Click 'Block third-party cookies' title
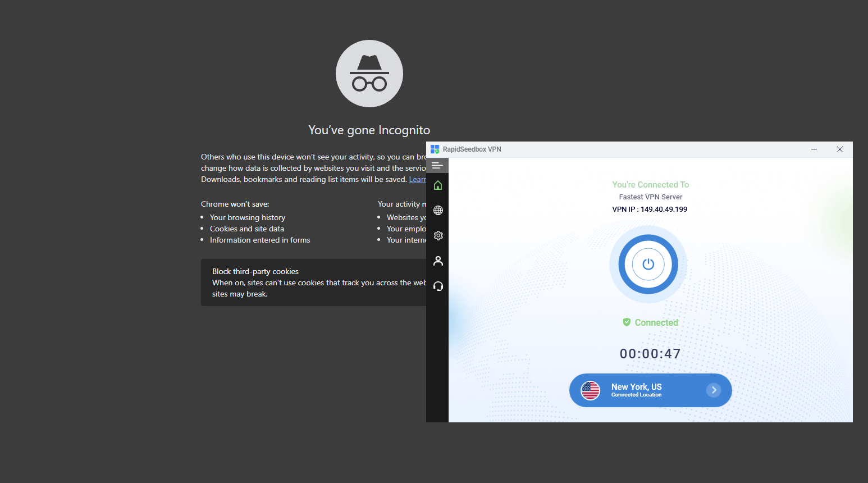 (255, 271)
